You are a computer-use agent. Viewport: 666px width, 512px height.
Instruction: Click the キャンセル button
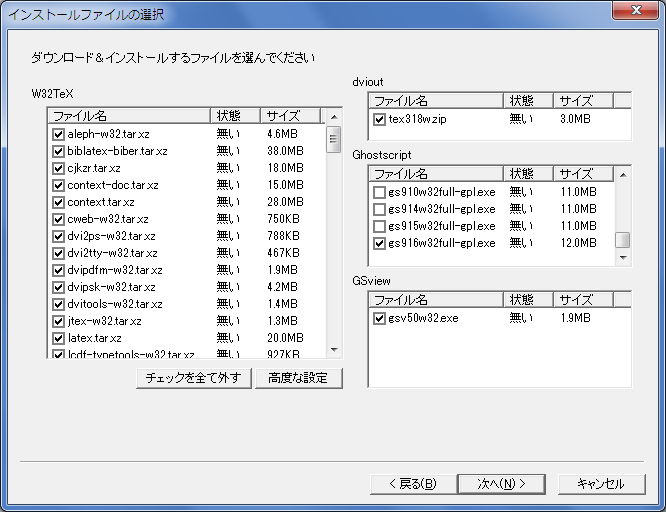click(x=601, y=484)
